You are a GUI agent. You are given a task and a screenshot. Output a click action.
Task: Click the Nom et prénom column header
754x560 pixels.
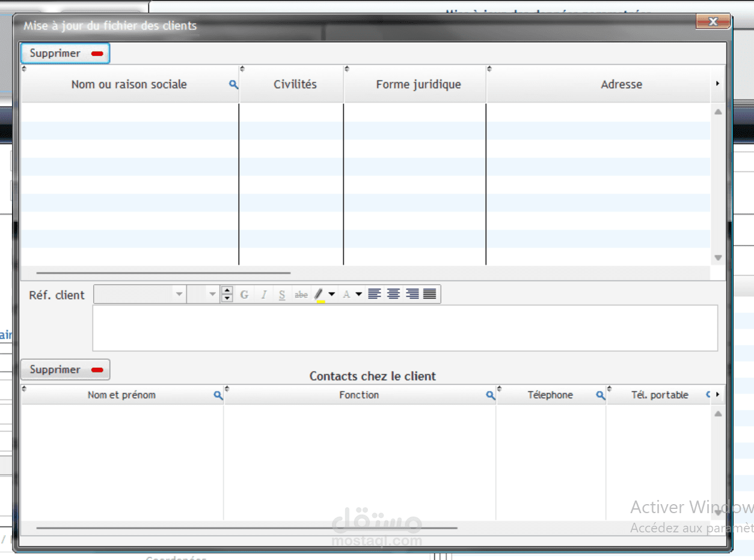(121, 395)
